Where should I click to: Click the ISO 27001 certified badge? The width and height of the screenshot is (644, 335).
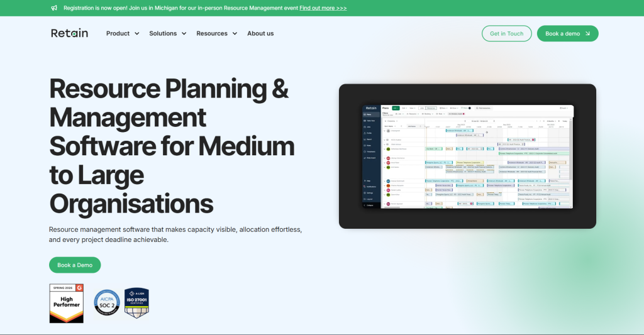click(x=136, y=303)
